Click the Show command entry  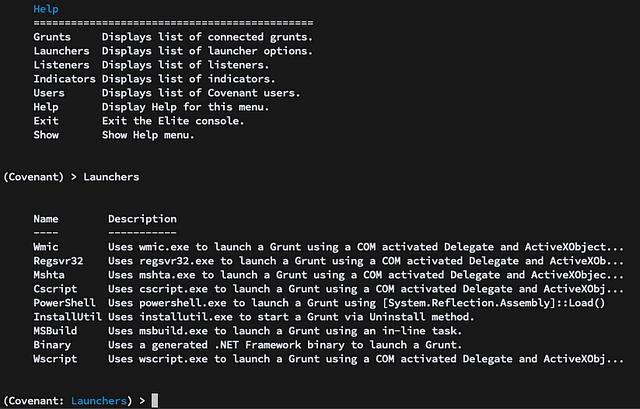46,135
